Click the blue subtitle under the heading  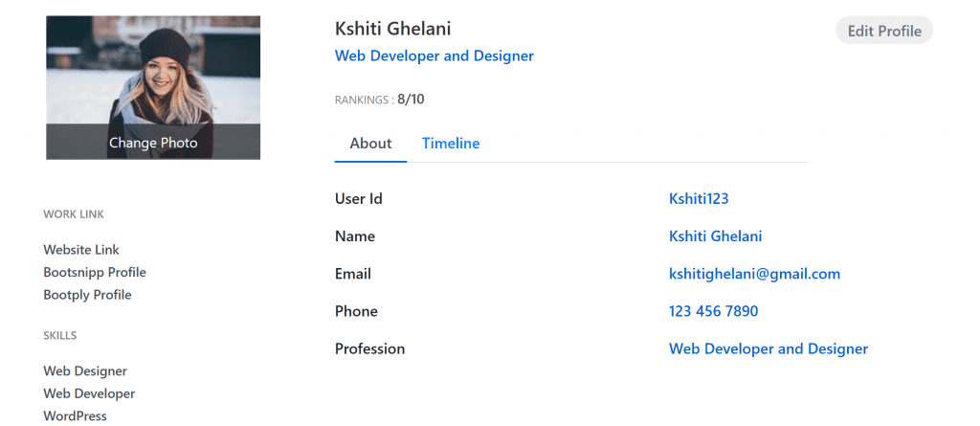click(x=434, y=56)
